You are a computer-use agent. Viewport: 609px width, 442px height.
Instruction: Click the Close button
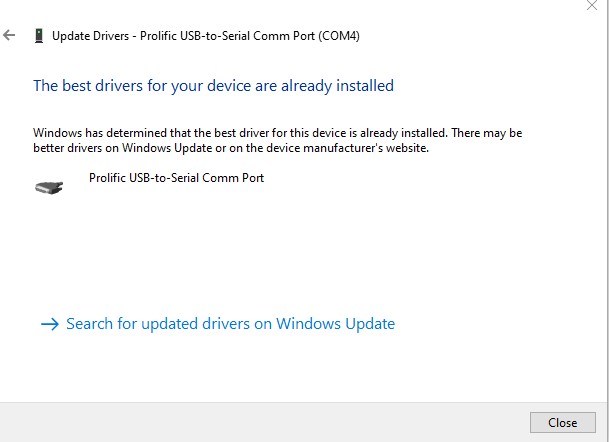pyautogui.click(x=562, y=422)
